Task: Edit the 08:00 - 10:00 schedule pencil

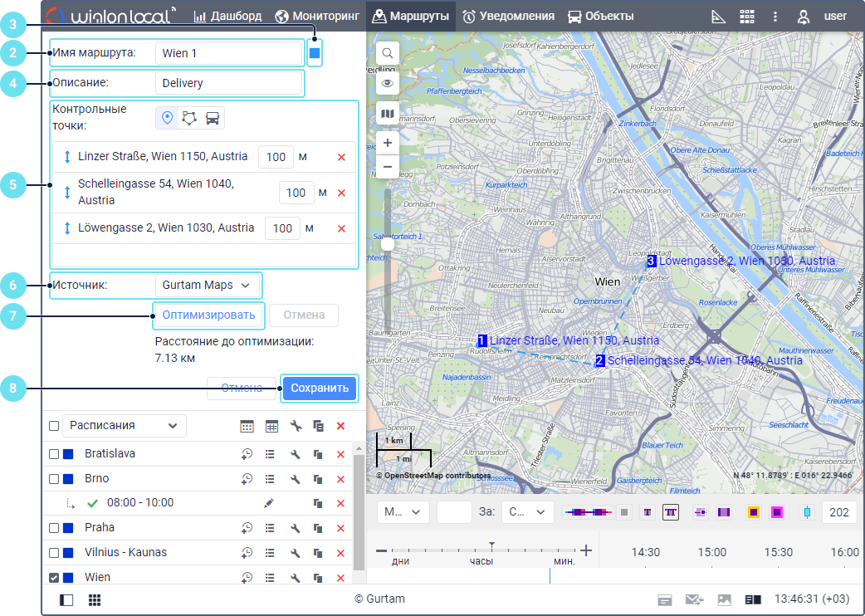Action: point(268,503)
